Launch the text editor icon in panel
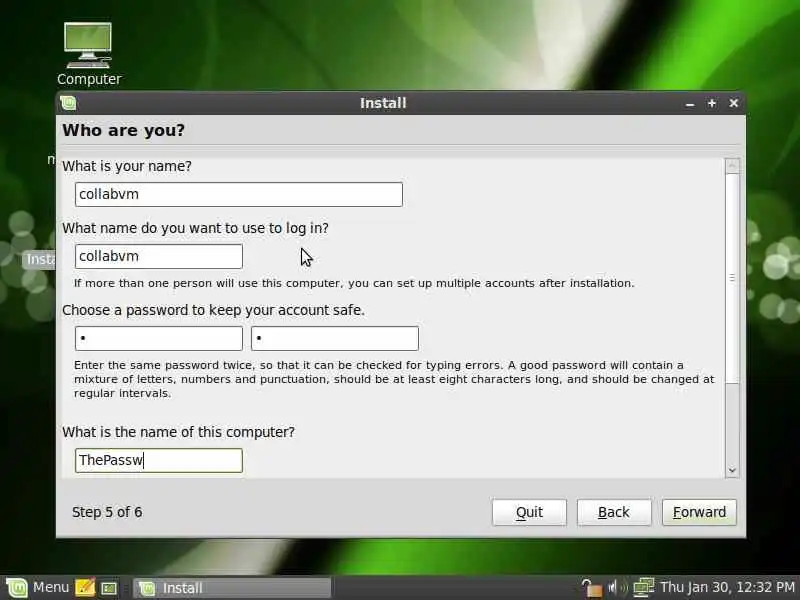Viewport: 800px width, 600px height. (x=85, y=588)
